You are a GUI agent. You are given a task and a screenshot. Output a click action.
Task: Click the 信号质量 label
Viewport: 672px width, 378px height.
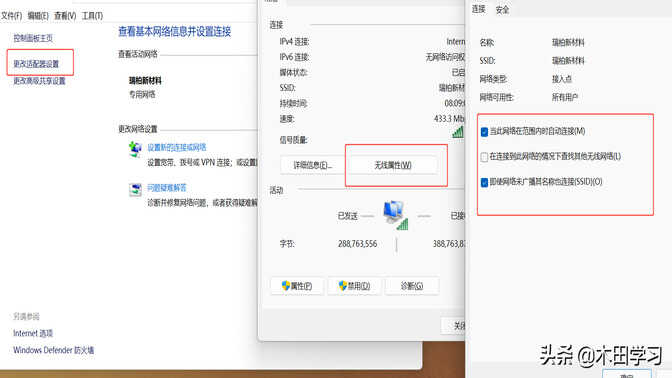click(294, 140)
